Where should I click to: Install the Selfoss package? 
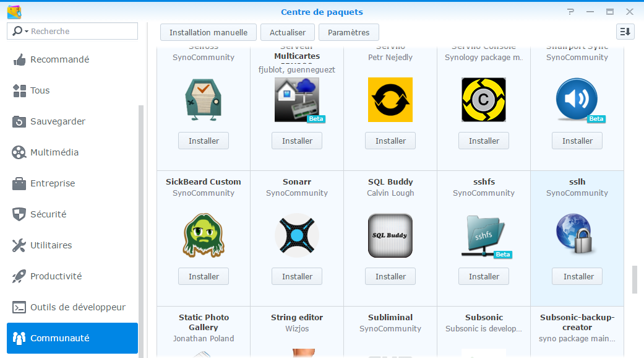coord(204,141)
